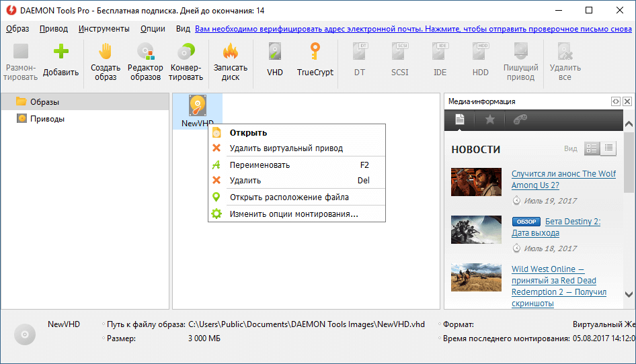636x364 pixels.
Task: Click Wild West Online news thumbnail
Action: tap(476, 277)
